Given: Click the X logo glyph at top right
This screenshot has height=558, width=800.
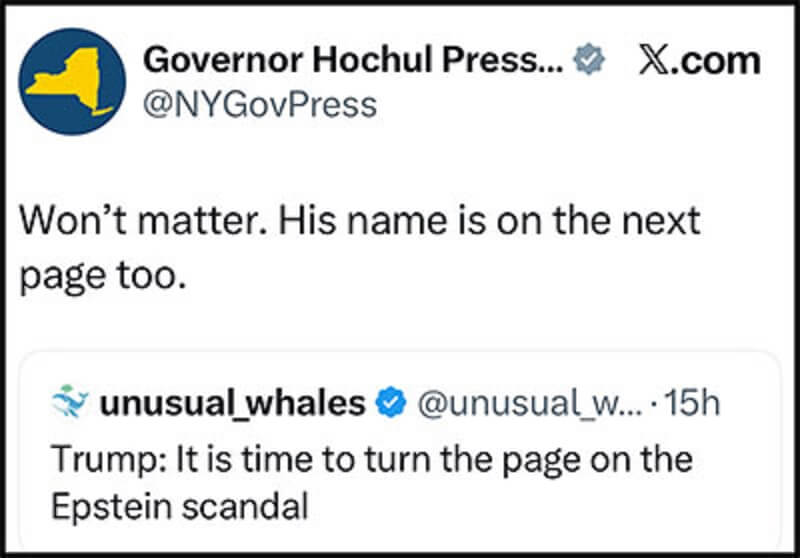Looking at the screenshot, I should pyautogui.click(x=656, y=62).
